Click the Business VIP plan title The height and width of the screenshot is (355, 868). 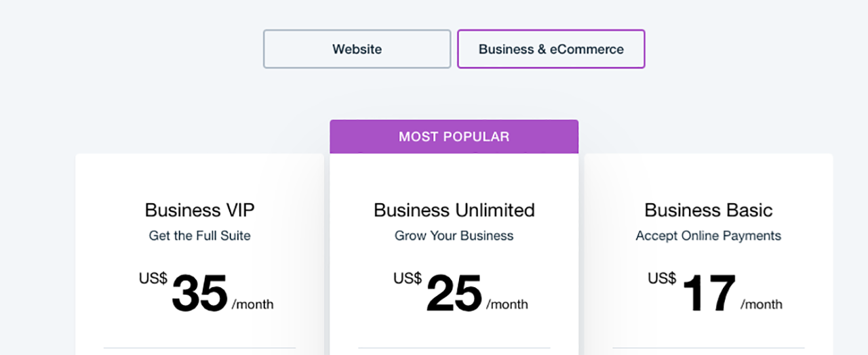point(200,210)
